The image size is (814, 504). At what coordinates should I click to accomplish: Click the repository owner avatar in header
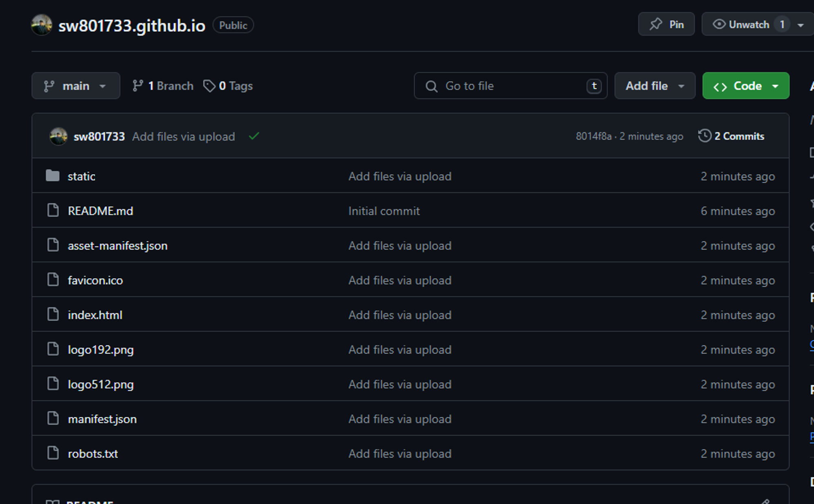(x=42, y=25)
